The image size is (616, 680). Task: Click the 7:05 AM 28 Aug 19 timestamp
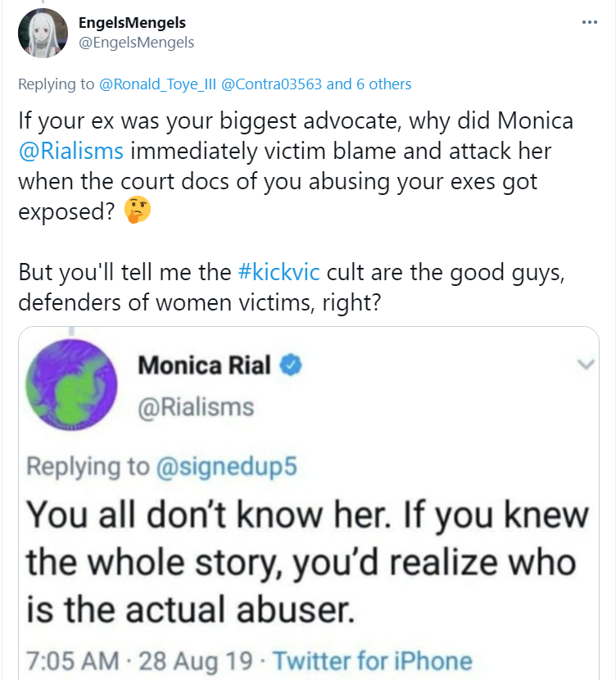pyautogui.click(x=139, y=661)
